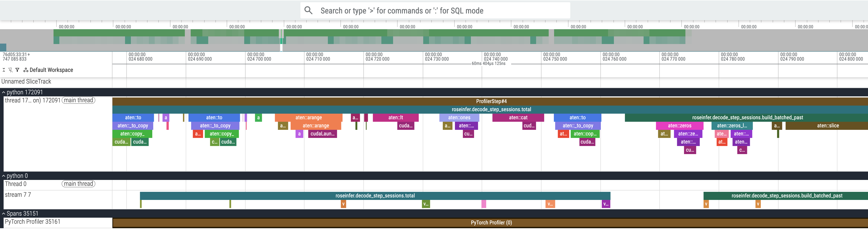
Task: Click the stream 7 7 track name
Action: (18, 195)
